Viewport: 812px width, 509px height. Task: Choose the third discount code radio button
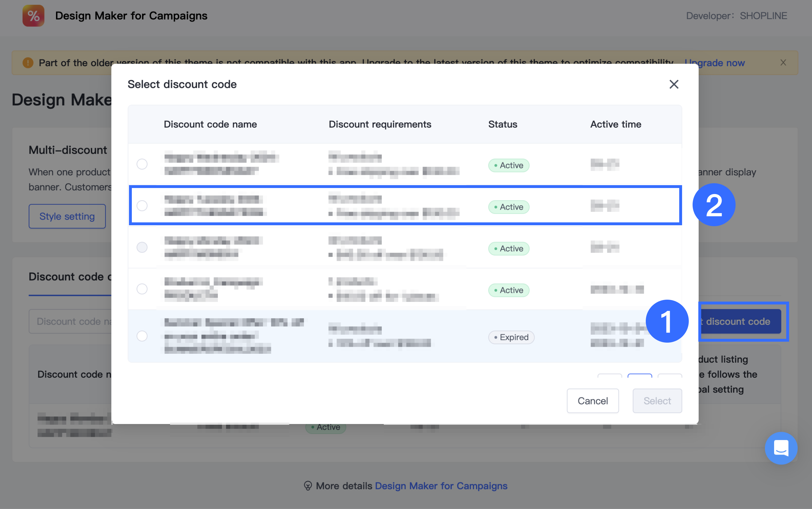(142, 248)
